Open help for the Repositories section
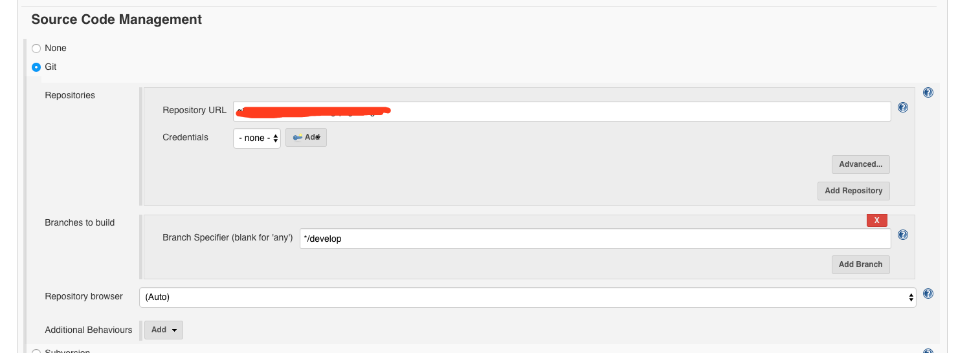Screen dimensions: 980x353 pos(928,92)
